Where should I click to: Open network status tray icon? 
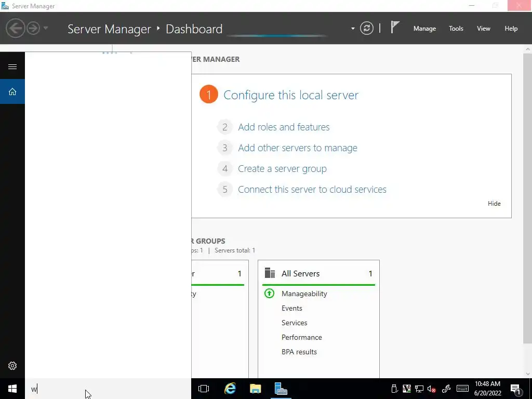pyautogui.click(x=419, y=389)
